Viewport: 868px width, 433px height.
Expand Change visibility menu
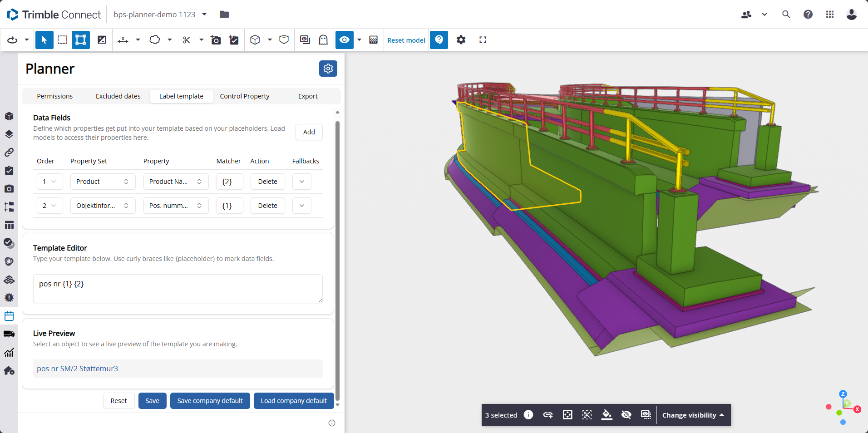coord(693,415)
